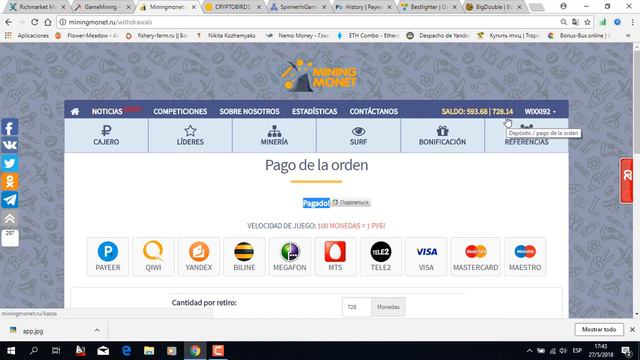Select the MTS payment option
The height and width of the screenshot is (360, 640).
pyautogui.click(x=335, y=256)
